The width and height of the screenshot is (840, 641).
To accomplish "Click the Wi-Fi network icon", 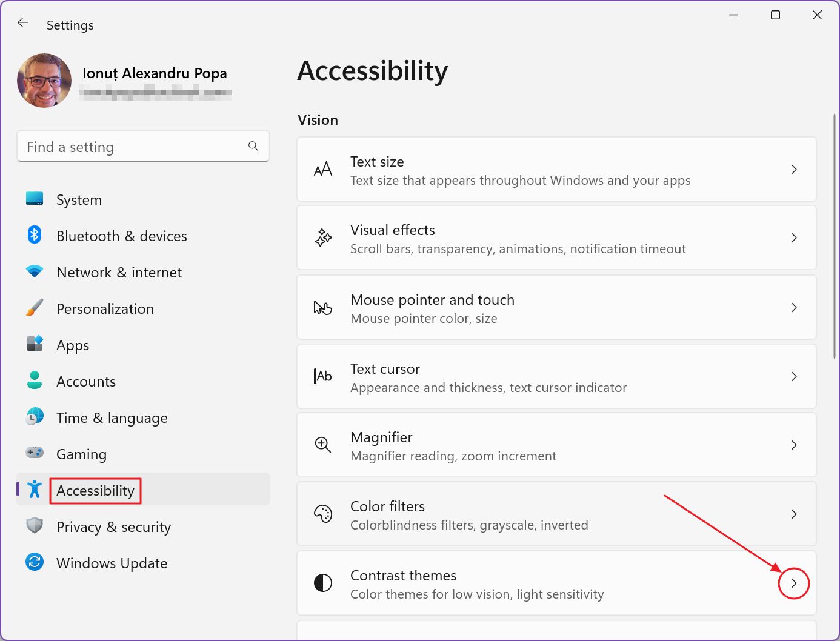I will (35, 271).
